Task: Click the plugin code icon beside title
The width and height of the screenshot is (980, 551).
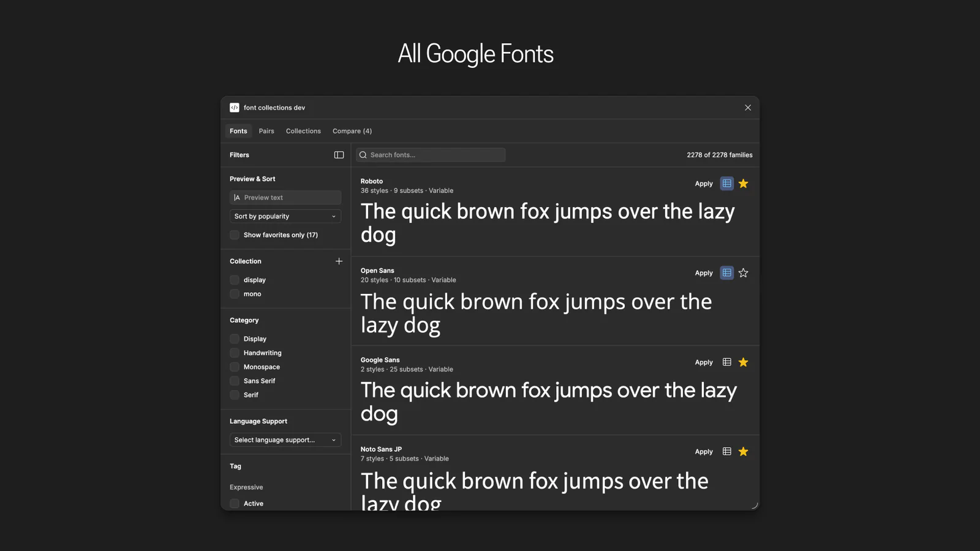Action: point(235,108)
